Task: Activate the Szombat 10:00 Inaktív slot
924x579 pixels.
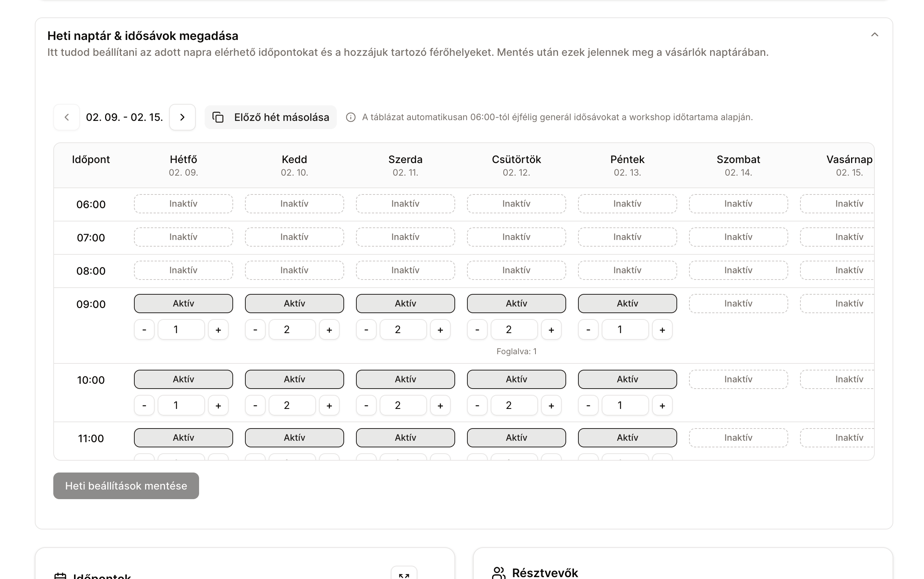Action: coord(738,379)
